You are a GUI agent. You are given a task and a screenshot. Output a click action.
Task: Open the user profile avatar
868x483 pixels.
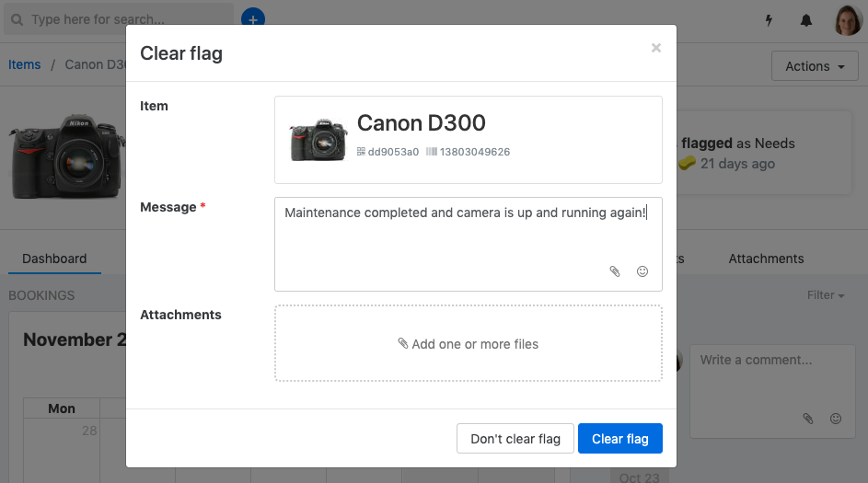pyautogui.click(x=848, y=20)
